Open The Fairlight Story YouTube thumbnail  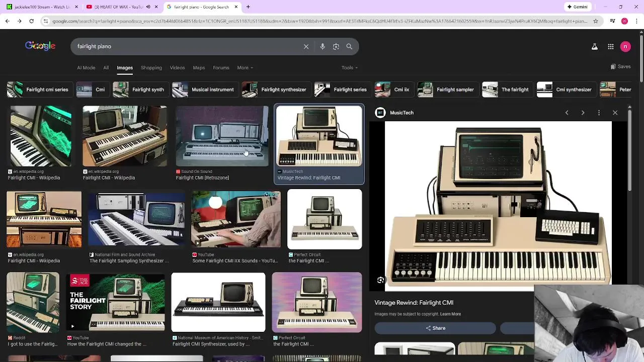click(x=115, y=302)
